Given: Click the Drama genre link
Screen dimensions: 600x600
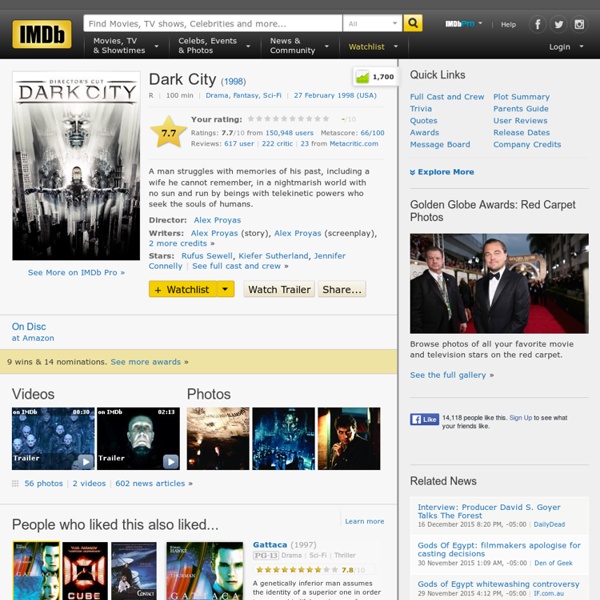Looking at the screenshot, I should (217, 95).
